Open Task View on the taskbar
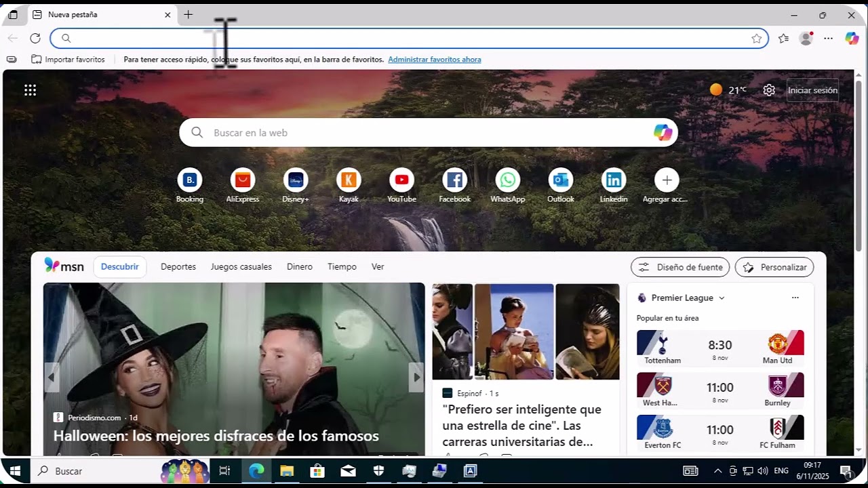Screen dimensions: 868x488 (x=225, y=471)
